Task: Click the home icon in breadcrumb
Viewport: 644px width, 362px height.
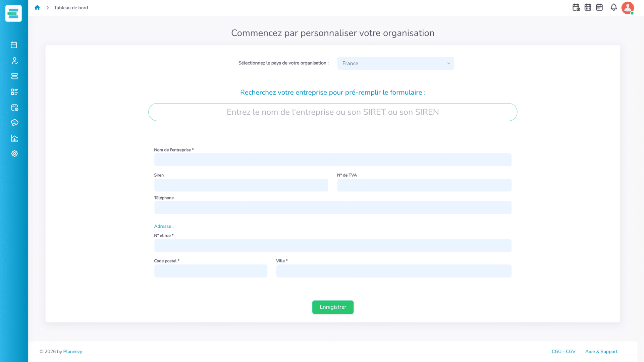Action: [37, 7]
